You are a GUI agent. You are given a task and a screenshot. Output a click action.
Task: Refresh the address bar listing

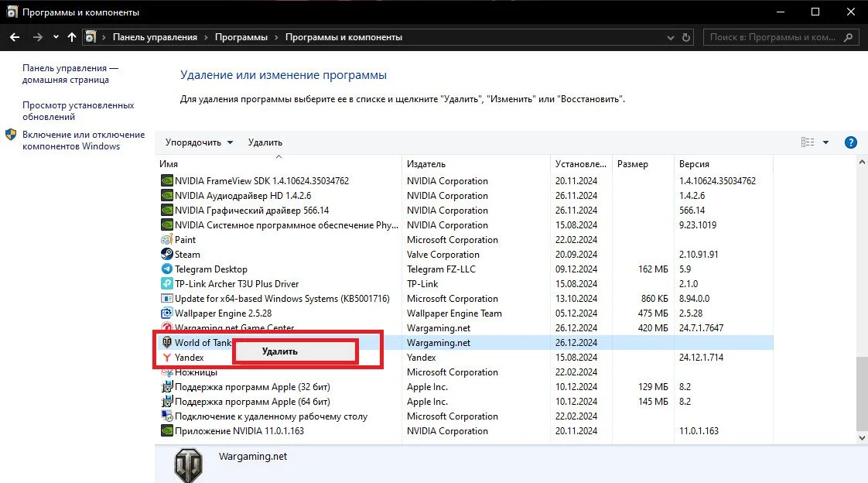[686, 37]
